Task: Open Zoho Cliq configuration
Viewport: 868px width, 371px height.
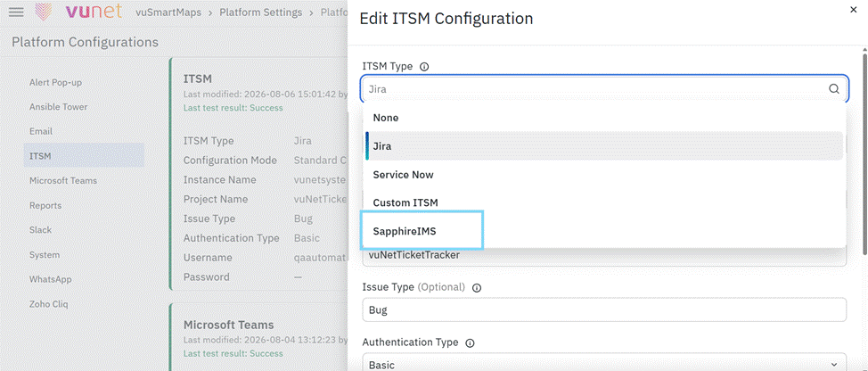Action: click(x=49, y=304)
